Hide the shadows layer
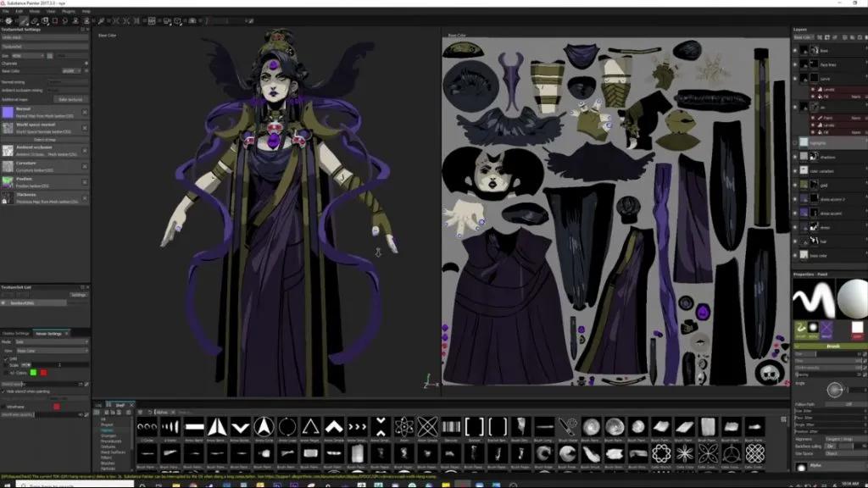Image resolution: width=868 pixels, height=488 pixels. [x=796, y=157]
